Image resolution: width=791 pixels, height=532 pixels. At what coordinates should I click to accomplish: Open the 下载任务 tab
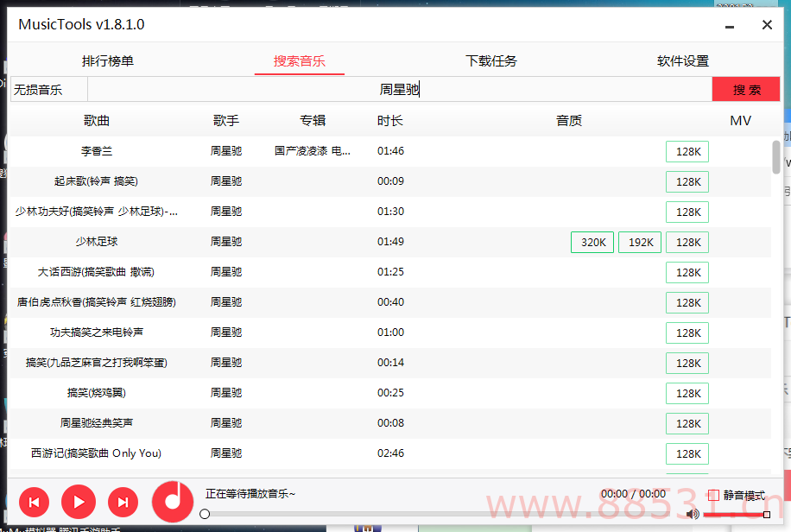point(491,61)
